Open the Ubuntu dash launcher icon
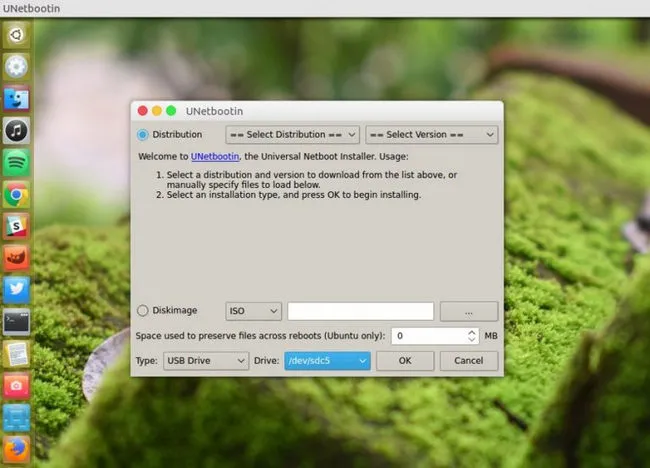Viewport: 650px width, 468px height. click(16, 35)
